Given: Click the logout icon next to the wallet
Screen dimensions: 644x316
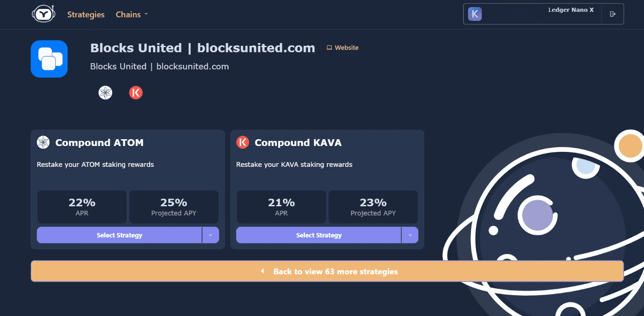Looking at the screenshot, I should coord(613,14).
